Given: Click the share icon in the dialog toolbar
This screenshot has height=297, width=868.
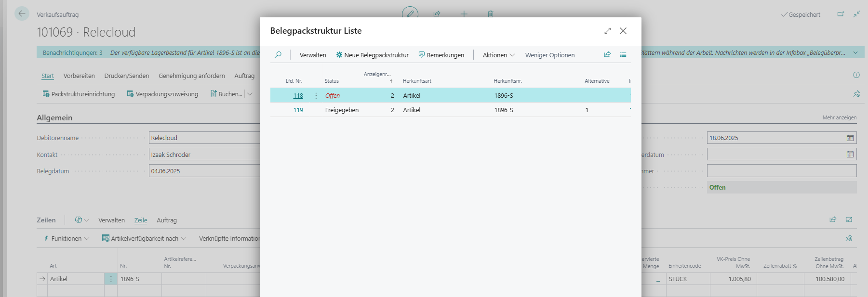Looking at the screenshot, I should coord(607,55).
